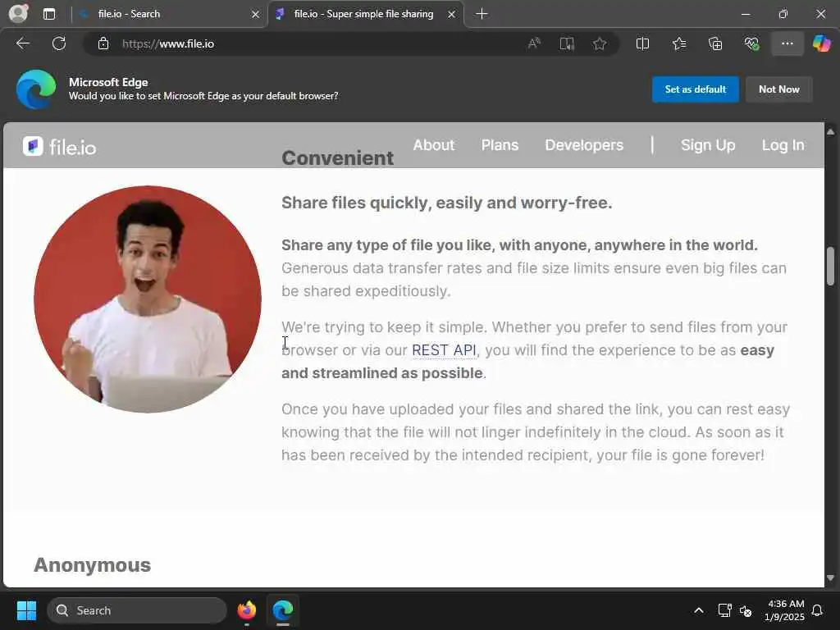
Task: Follow the REST API link
Action: (x=444, y=349)
